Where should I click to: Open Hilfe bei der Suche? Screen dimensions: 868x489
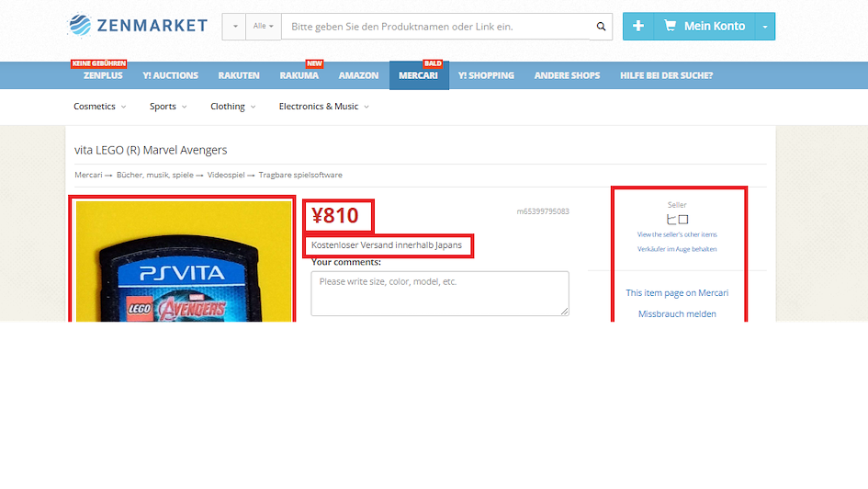click(666, 75)
